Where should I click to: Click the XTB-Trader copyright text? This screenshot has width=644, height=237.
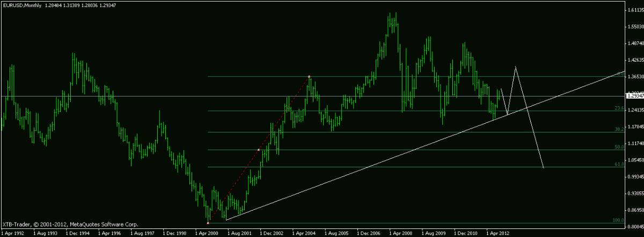(70, 224)
